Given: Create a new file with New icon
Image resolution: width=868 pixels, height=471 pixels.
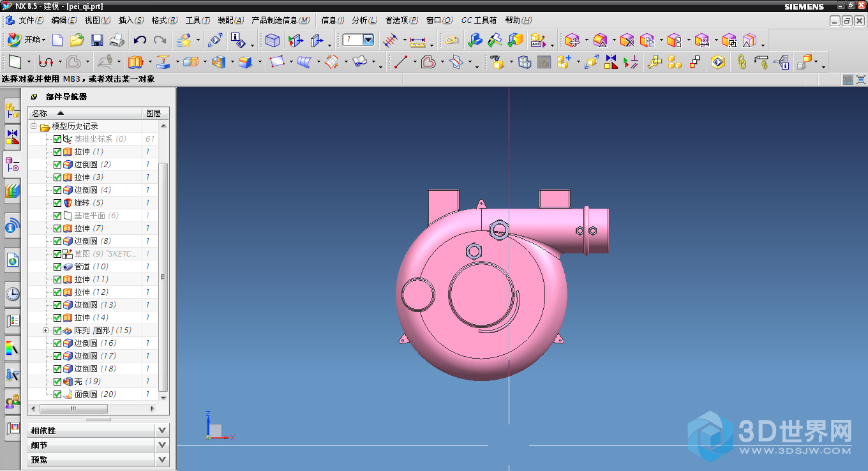Looking at the screenshot, I should click(57, 40).
